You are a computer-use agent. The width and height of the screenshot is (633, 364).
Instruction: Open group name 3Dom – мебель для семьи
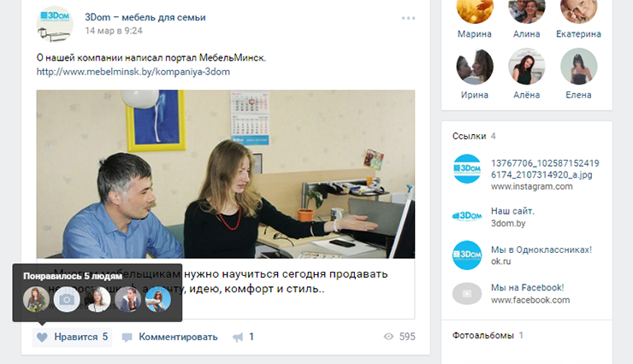145,17
